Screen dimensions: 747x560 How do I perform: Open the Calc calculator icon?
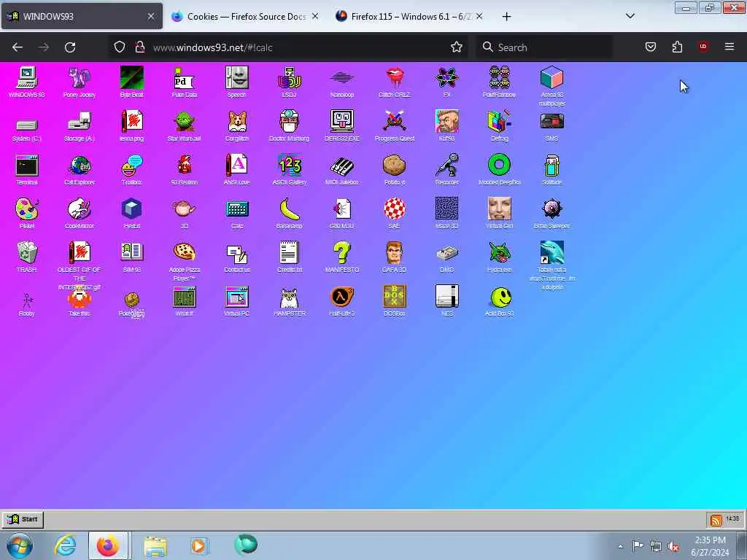pos(237,209)
